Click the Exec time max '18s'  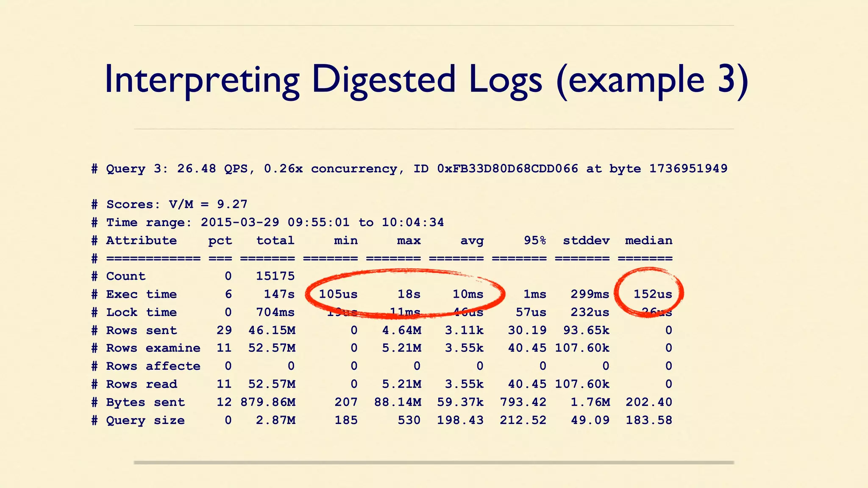tap(409, 294)
